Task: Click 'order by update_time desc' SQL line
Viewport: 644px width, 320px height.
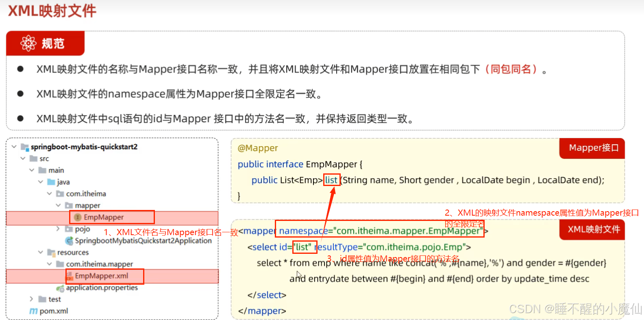Action: pyautogui.click(x=533, y=279)
